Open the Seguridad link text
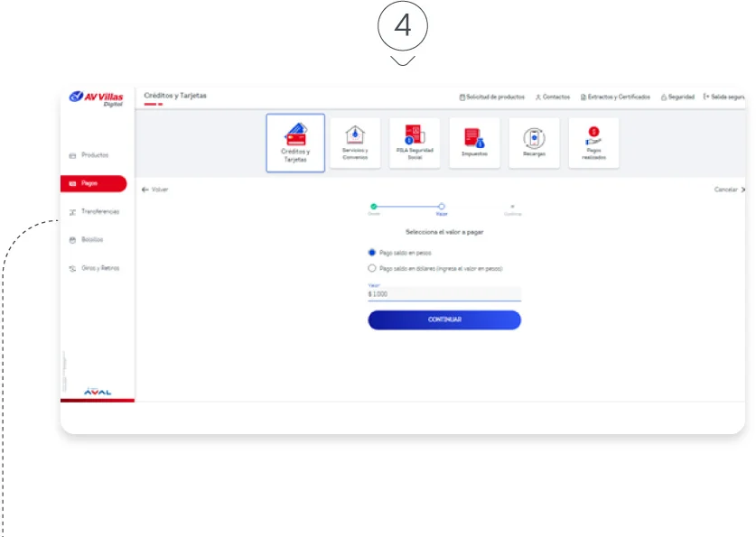756x537 pixels. point(681,97)
